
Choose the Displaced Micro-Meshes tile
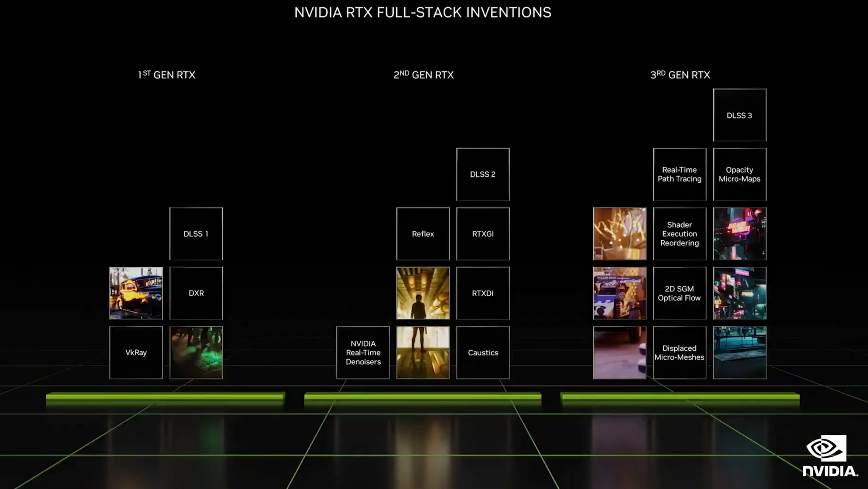(680, 352)
